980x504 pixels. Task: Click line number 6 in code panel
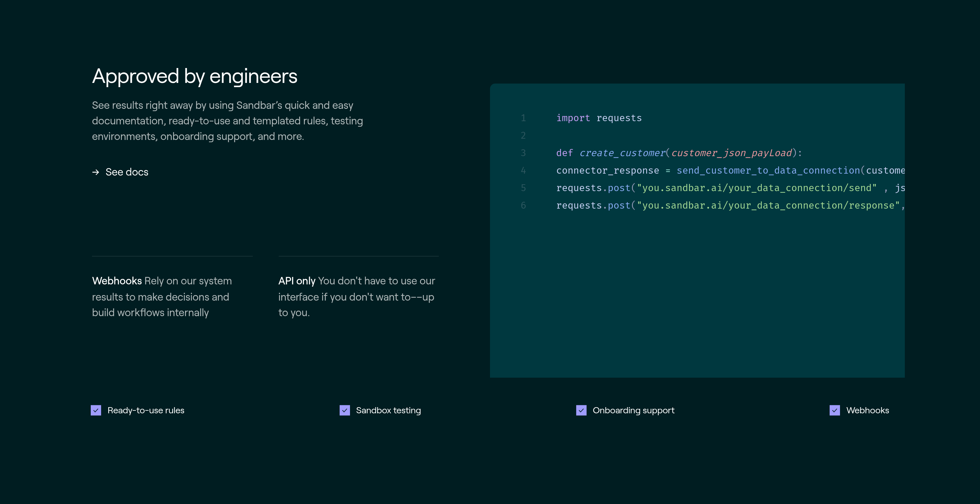pos(523,205)
